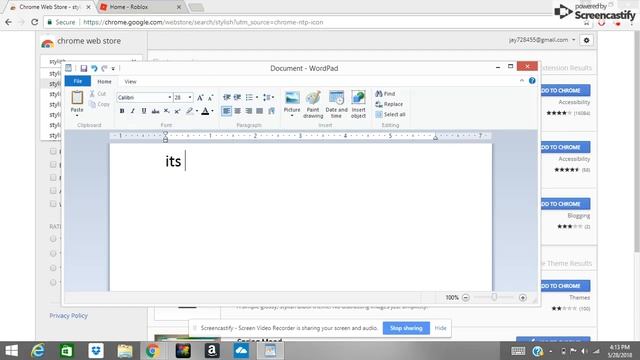Switch to the Home ribbon tab
The image size is (640, 360).
[104, 82]
